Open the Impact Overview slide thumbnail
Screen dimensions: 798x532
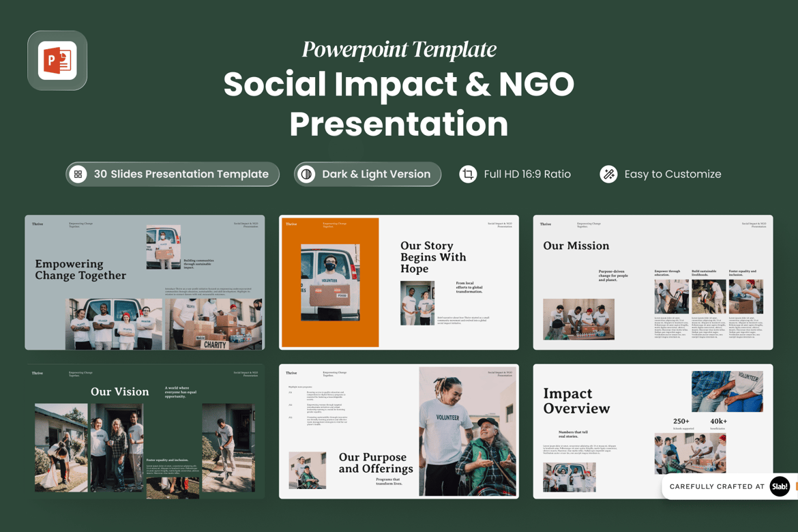[653, 431]
